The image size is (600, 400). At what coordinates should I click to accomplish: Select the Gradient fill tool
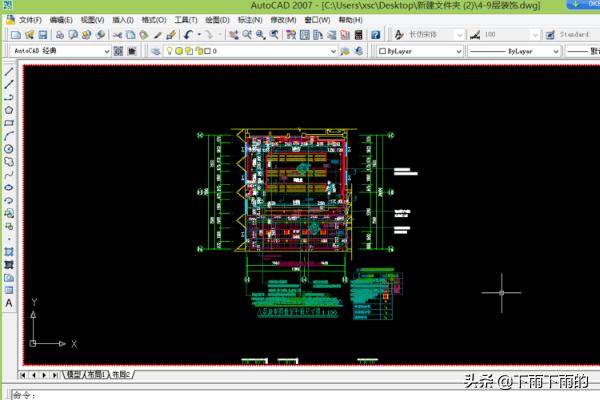(x=9, y=265)
